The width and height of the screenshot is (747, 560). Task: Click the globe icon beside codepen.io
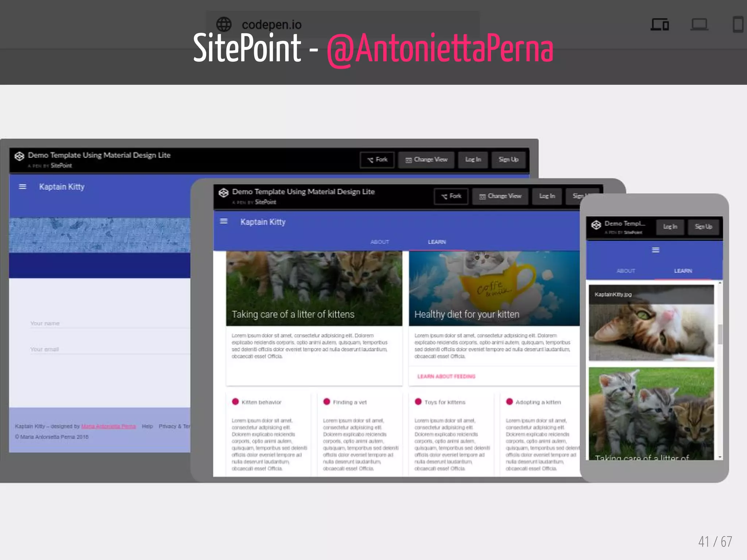click(x=224, y=24)
